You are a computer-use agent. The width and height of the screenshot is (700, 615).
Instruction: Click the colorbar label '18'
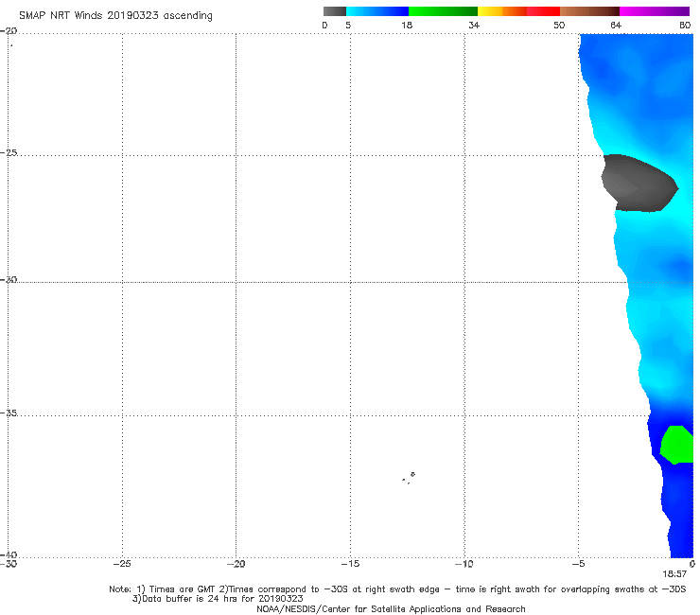[x=407, y=26]
